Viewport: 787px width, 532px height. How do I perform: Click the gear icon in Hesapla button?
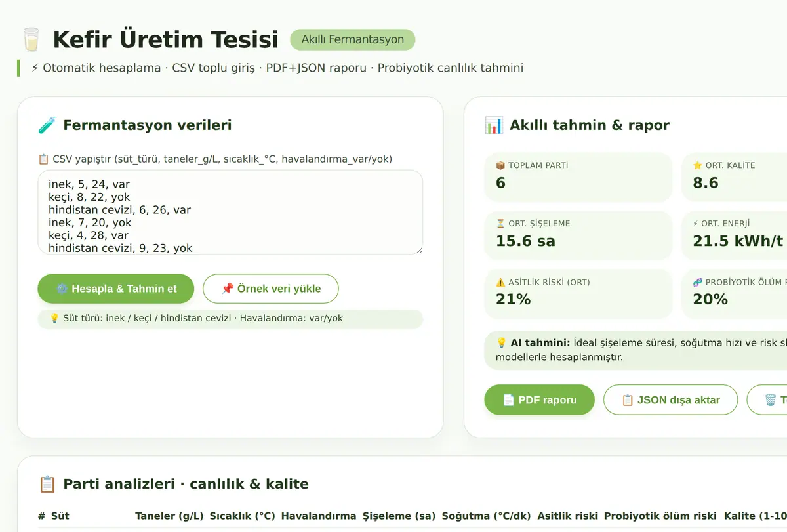pyautogui.click(x=62, y=289)
